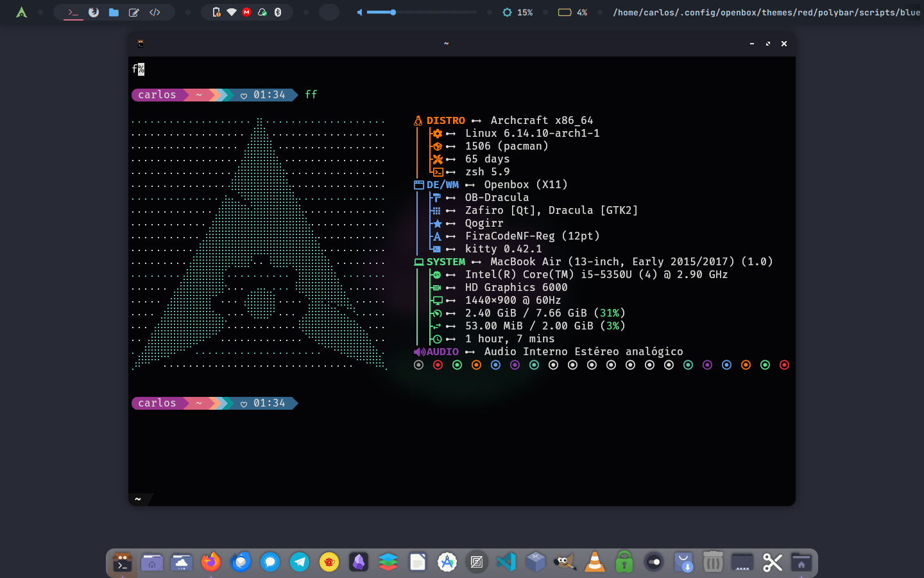Click '1506 (pacman)' package count
The image size is (924, 578).
[x=507, y=146]
